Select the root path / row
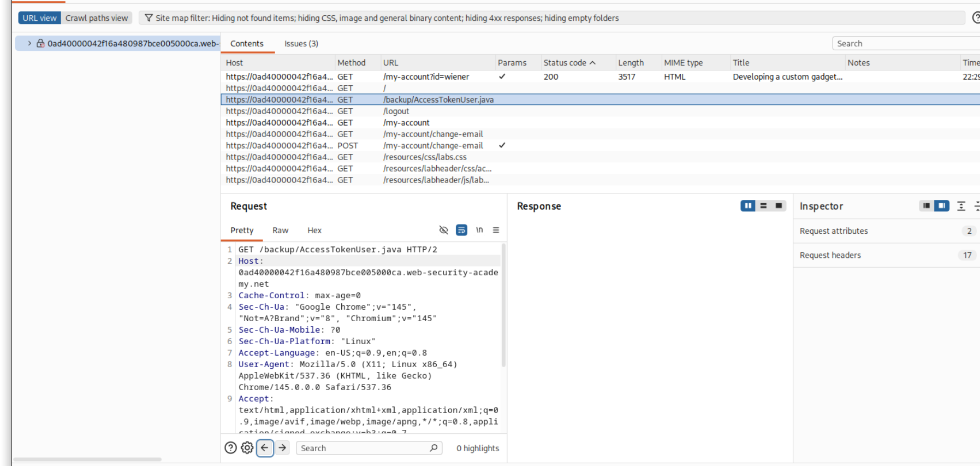 point(600,88)
